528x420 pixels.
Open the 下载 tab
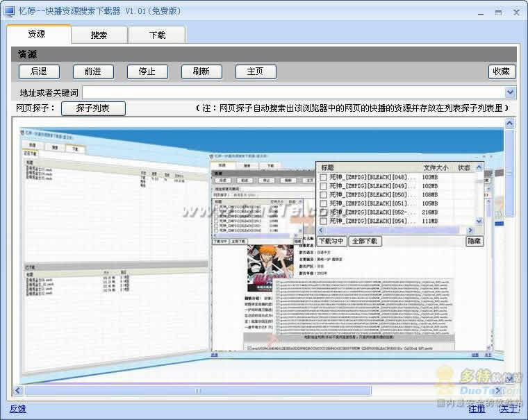click(x=157, y=35)
